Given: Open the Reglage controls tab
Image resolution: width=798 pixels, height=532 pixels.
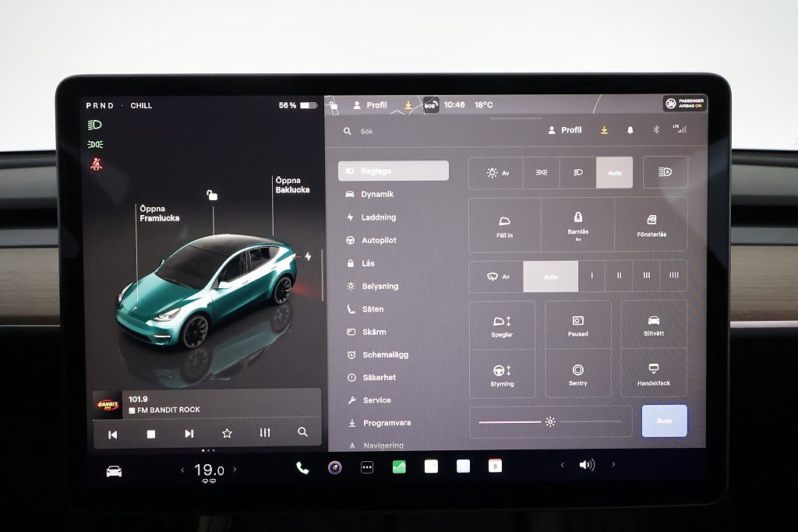Looking at the screenshot, I should [394, 171].
